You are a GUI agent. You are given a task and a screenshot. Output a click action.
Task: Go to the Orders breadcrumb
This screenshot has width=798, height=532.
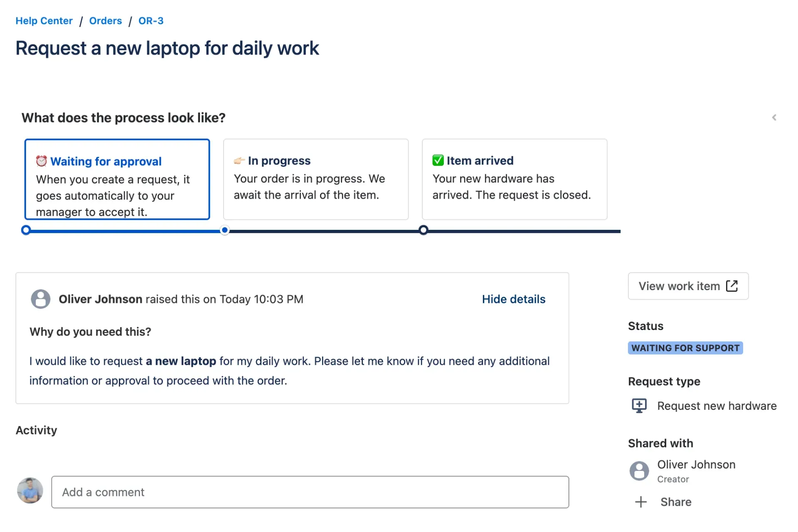pos(106,21)
